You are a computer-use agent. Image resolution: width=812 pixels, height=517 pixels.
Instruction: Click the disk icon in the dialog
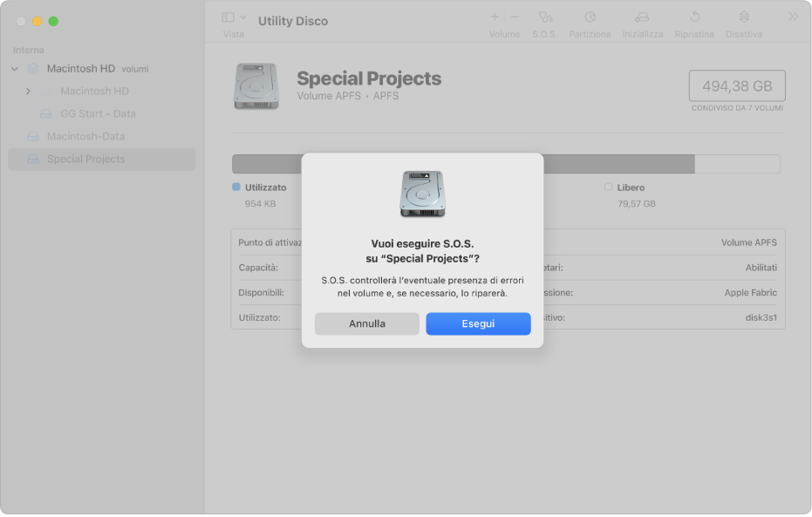tap(422, 194)
